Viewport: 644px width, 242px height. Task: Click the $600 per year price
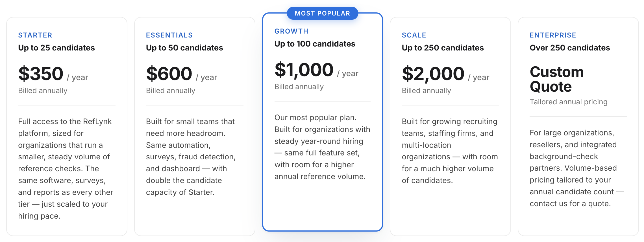pyautogui.click(x=182, y=74)
